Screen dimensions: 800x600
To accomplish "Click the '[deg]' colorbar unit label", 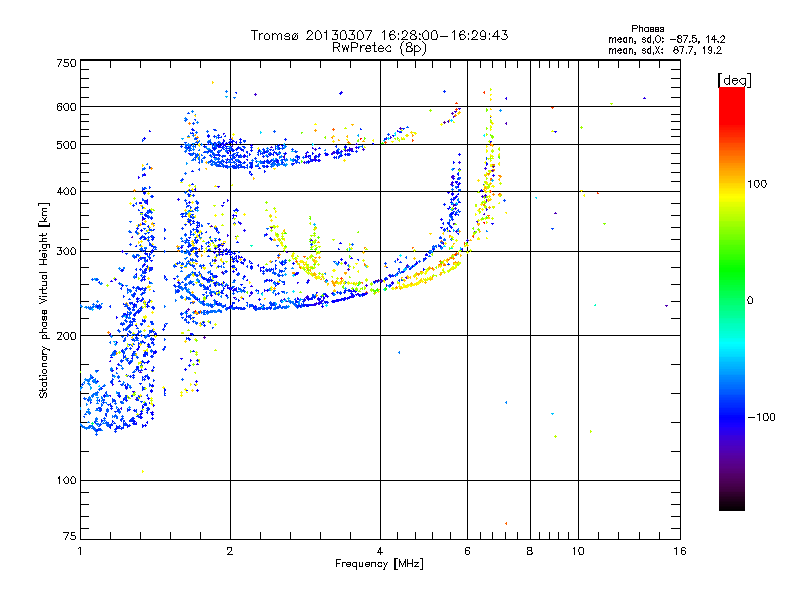I will [734, 80].
